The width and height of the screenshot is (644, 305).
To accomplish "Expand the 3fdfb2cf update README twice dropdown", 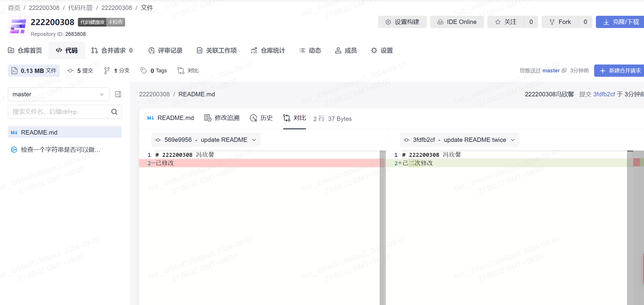I will pos(459,140).
